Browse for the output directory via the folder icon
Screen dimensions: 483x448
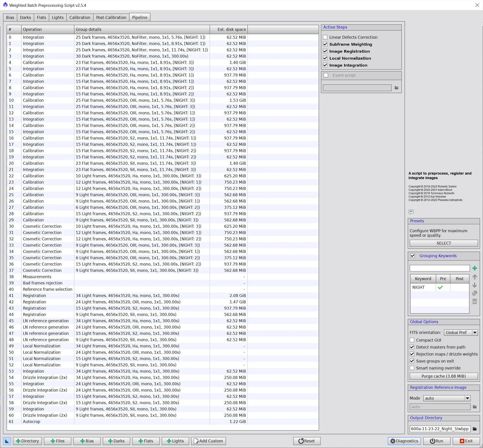pyautogui.click(x=474, y=429)
